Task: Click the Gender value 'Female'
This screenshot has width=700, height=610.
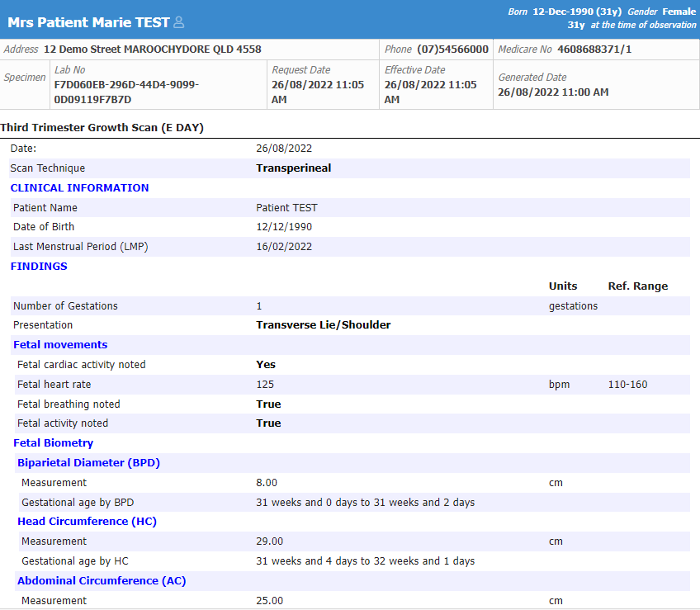Action: pyautogui.click(x=679, y=12)
